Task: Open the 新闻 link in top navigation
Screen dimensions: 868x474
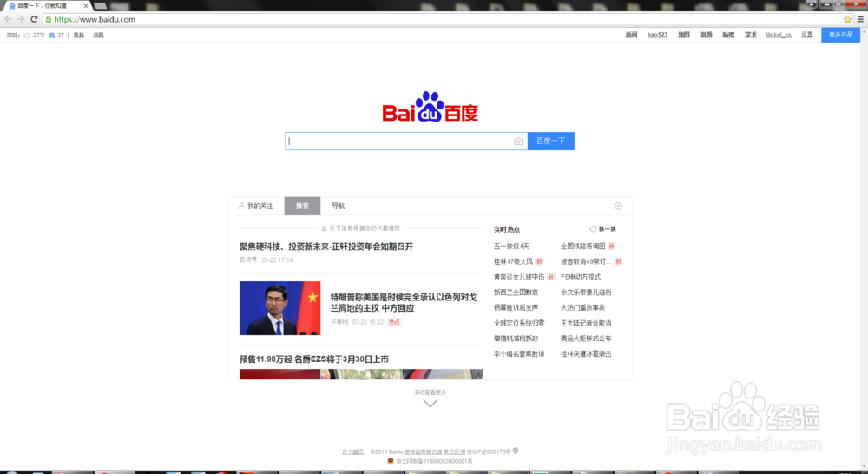Action: coord(631,35)
